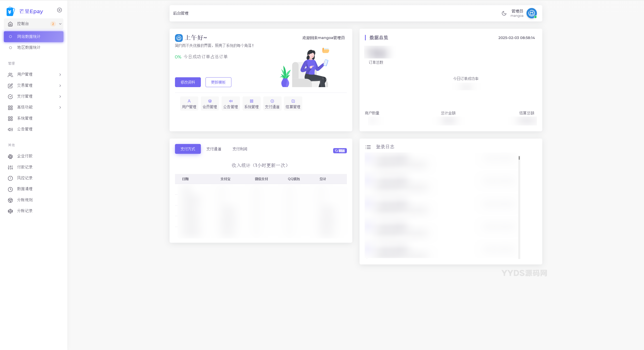
Task: Open 付款记录 sliders icon
Action: point(10,168)
